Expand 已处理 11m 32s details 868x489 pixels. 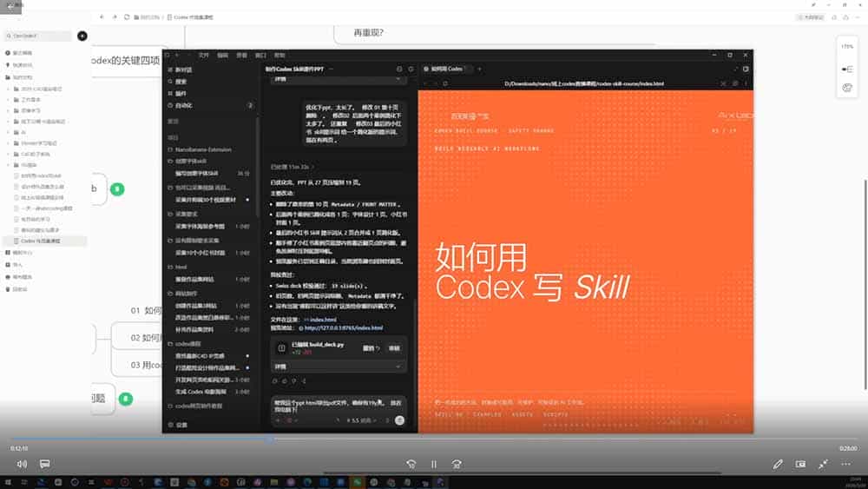pyautogui.click(x=292, y=167)
